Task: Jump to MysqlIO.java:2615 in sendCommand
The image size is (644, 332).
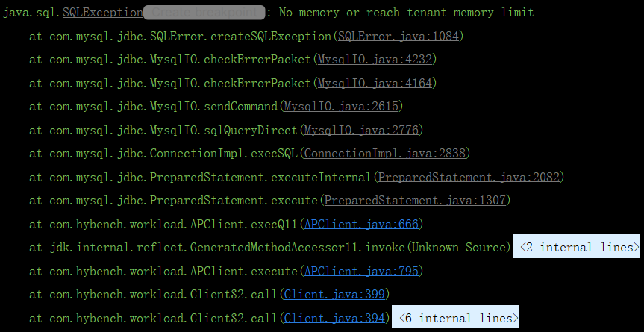Action: [343, 107]
